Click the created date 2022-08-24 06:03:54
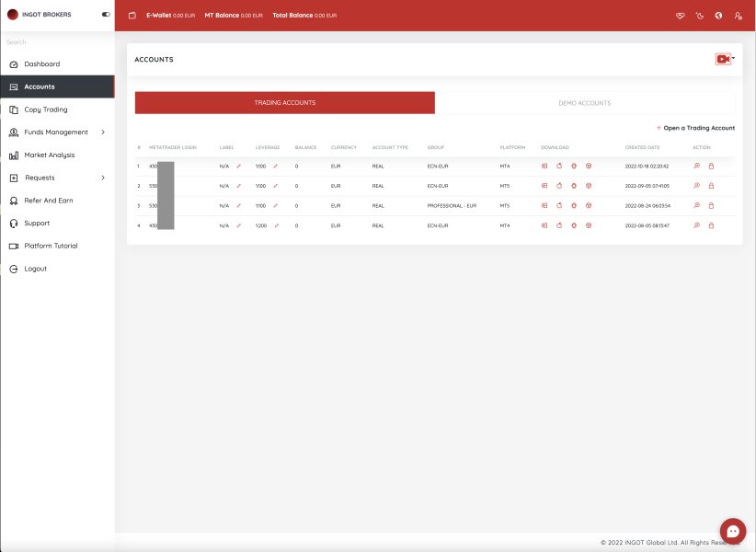 [647, 206]
